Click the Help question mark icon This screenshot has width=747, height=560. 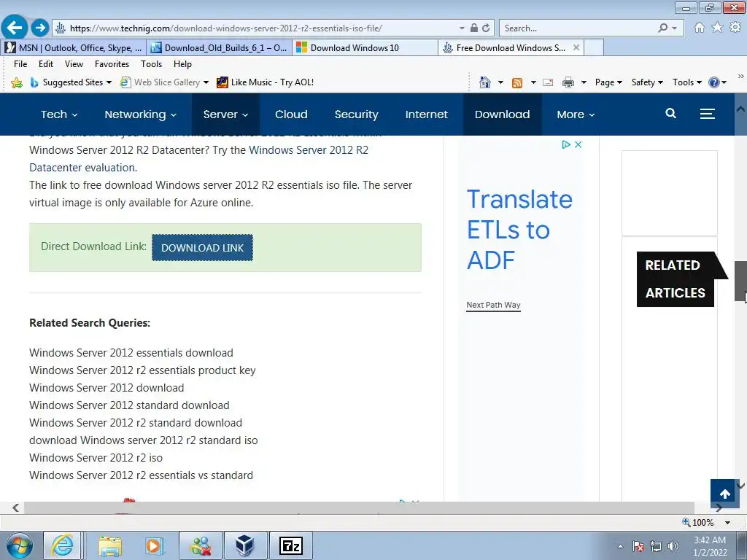pyautogui.click(x=713, y=82)
